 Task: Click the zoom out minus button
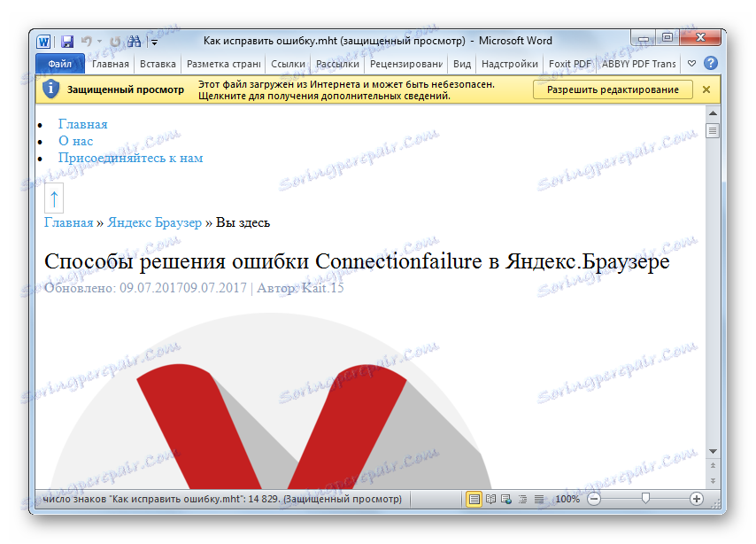pos(594,499)
